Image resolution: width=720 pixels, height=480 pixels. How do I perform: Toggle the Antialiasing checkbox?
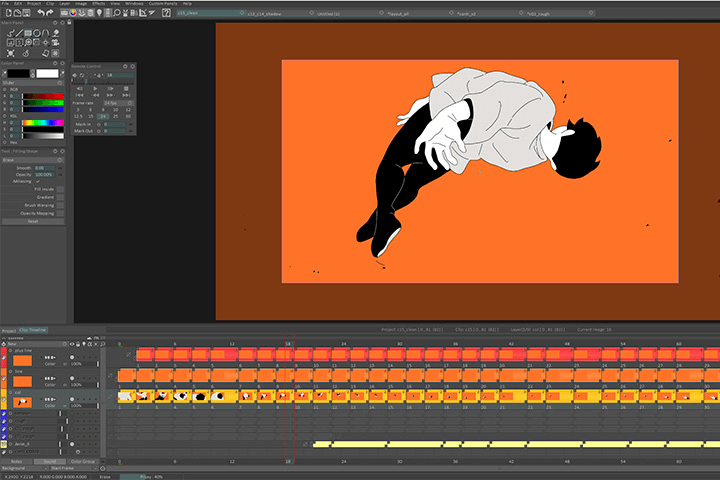(38, 181)
